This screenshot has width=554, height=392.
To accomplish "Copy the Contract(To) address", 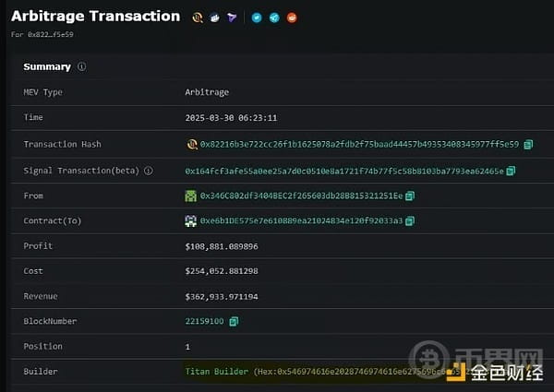I will coord(410,221).
